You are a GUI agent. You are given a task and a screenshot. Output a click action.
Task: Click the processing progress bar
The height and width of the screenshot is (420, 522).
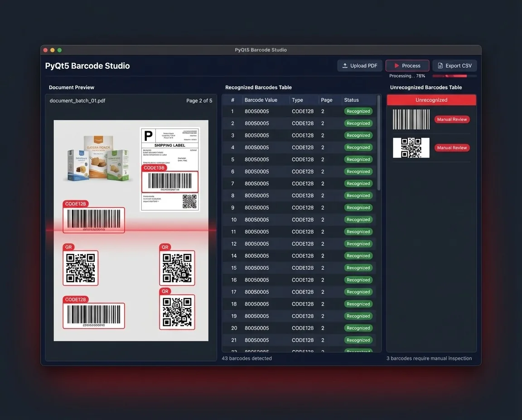pyautogui.click(x=454, y=76)
